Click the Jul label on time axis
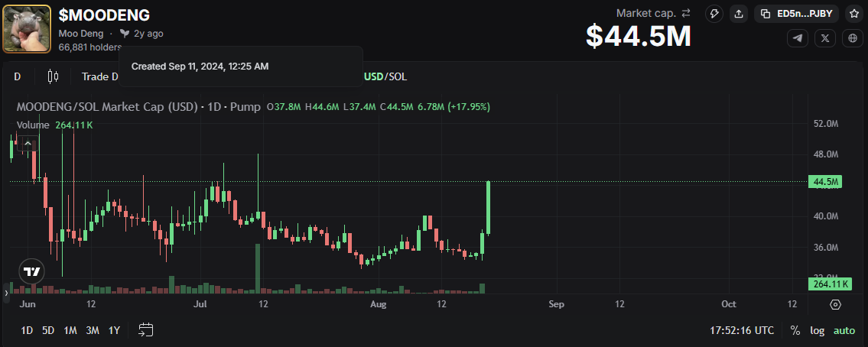Viewport: 868px width, 347px height. [200, 304]
